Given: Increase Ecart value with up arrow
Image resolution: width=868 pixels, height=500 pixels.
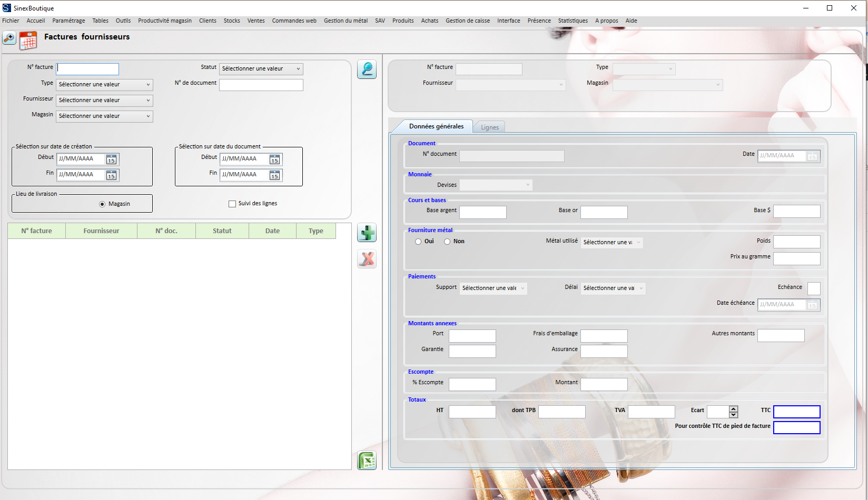Looking at the screenshot, I should pyautogui.click(x=733, y=409).
